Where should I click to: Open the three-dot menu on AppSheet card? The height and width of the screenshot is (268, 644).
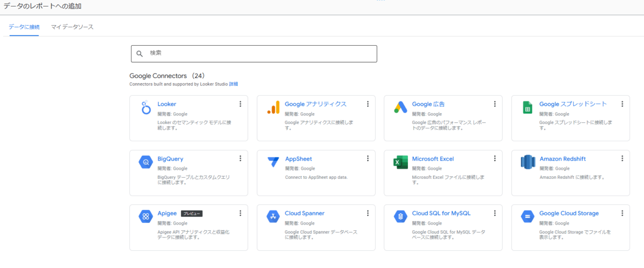tap(368, 158)
